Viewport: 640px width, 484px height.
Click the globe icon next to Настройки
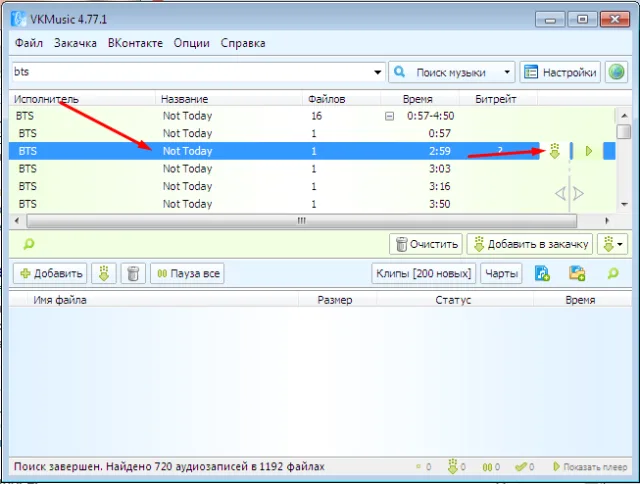coord(616,72)
